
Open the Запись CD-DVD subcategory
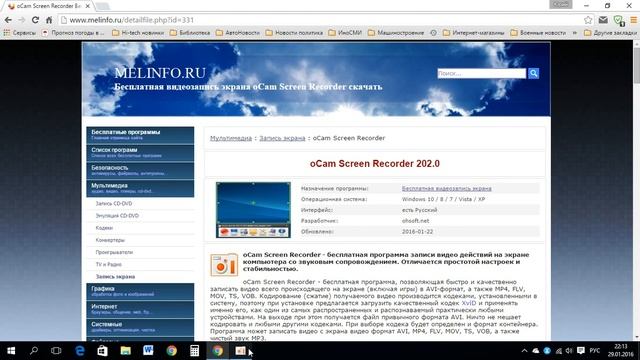tap(114, 203)
